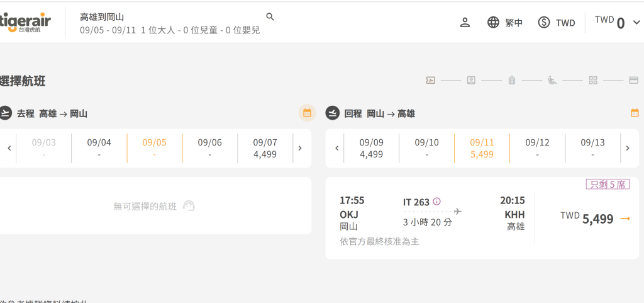Click info icon beside IT 263
Image resolution: width=644 pixels, height=303 pixels.
(436, 202)
